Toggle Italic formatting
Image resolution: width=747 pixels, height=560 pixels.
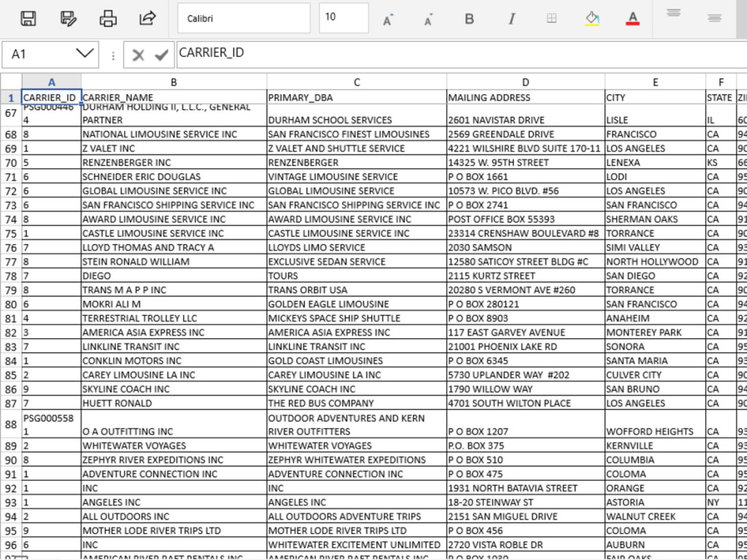tap(512, 19)
